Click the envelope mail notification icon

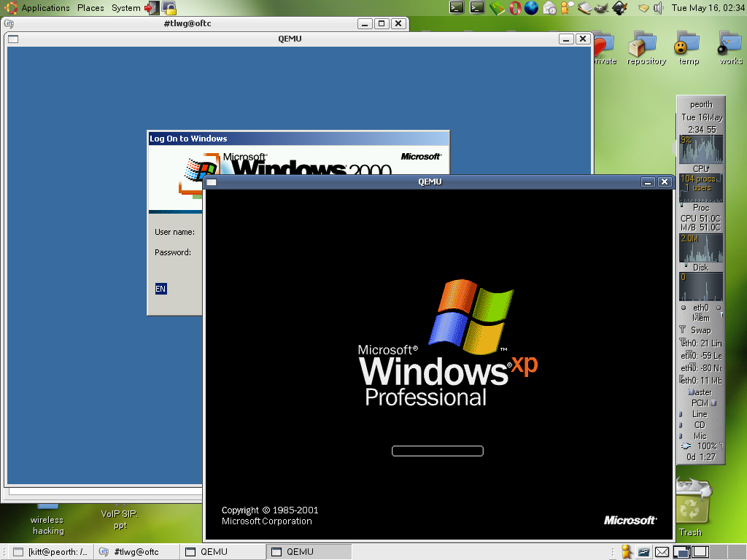pos(662,552)
